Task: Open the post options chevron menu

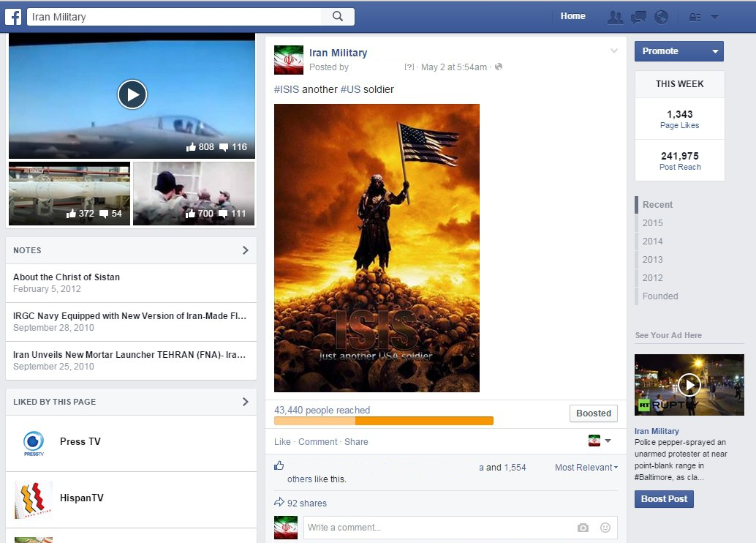Action: [x=614, y=51]
